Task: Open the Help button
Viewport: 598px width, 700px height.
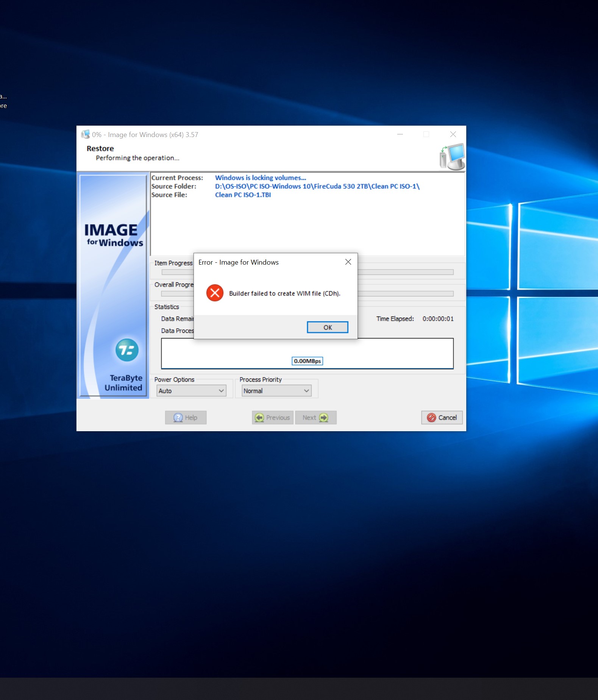Action: coord(186,418)
